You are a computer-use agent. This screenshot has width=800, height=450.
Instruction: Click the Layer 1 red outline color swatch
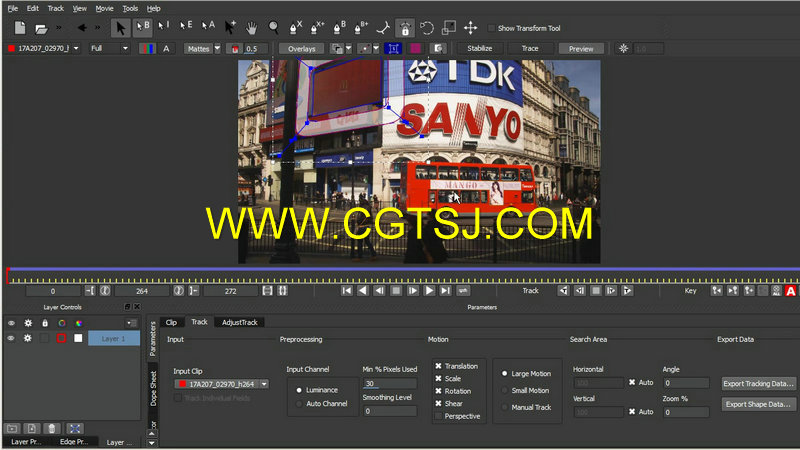click(x=61, y=338)
